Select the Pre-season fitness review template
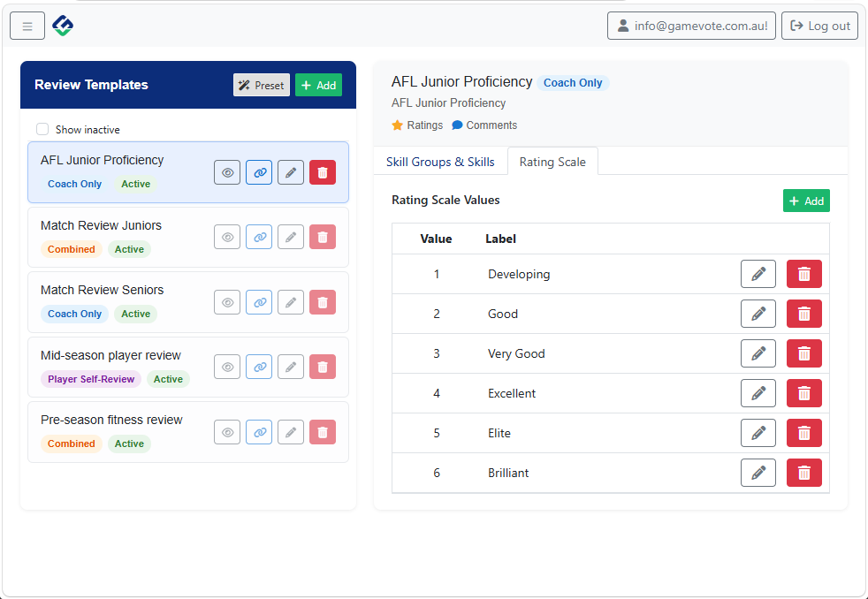Image resolution: width=868 pixels, height=599 pixels. pos(111,421)
